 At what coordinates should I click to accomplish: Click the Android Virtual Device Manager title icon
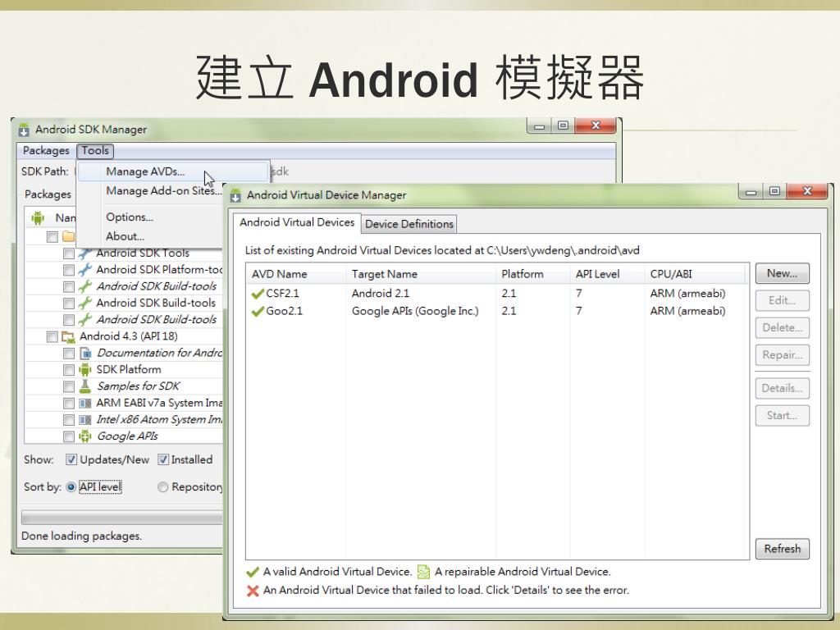[x=235, y=195]
